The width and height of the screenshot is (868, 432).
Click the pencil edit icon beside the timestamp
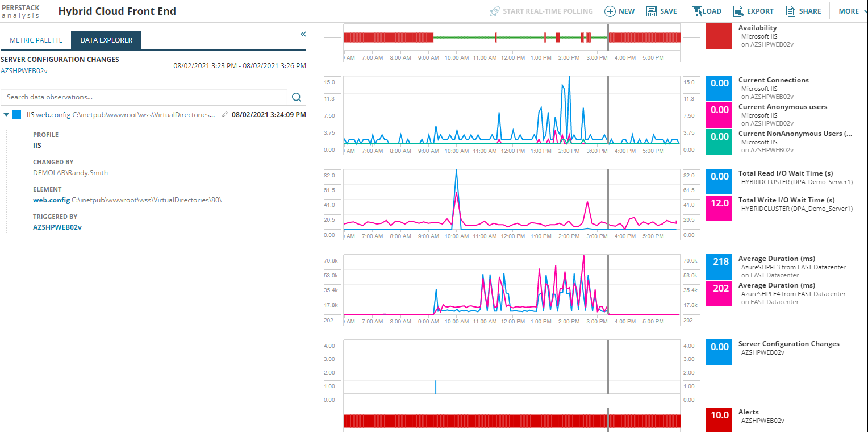[x=225, y=115]
